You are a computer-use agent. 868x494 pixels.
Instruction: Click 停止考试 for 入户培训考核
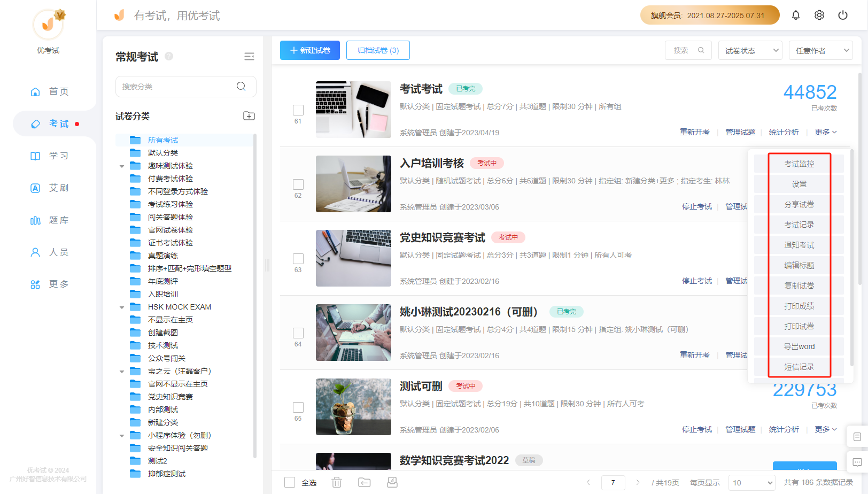(697, 206)
